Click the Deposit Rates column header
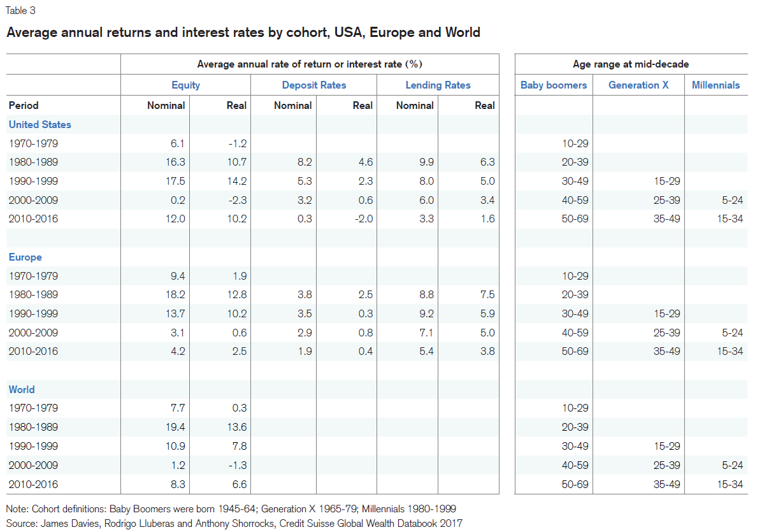Screen dimensions: 769x532 click(314, 85)
